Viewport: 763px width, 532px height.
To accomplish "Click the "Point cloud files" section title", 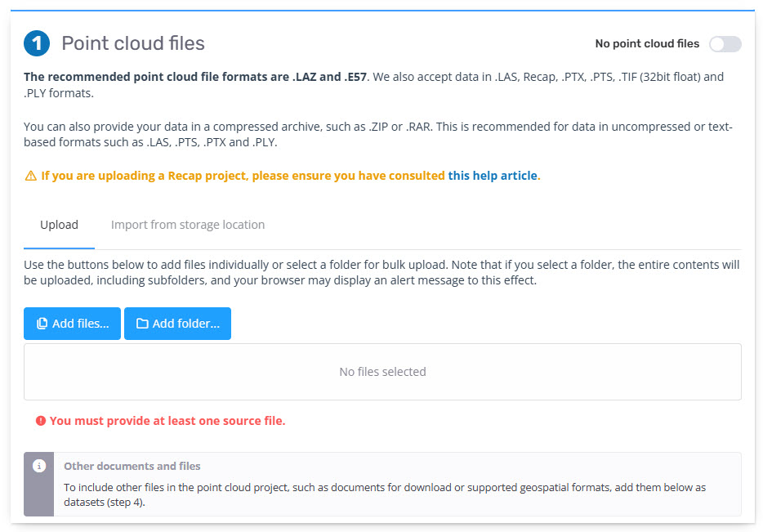I will 133,43.
